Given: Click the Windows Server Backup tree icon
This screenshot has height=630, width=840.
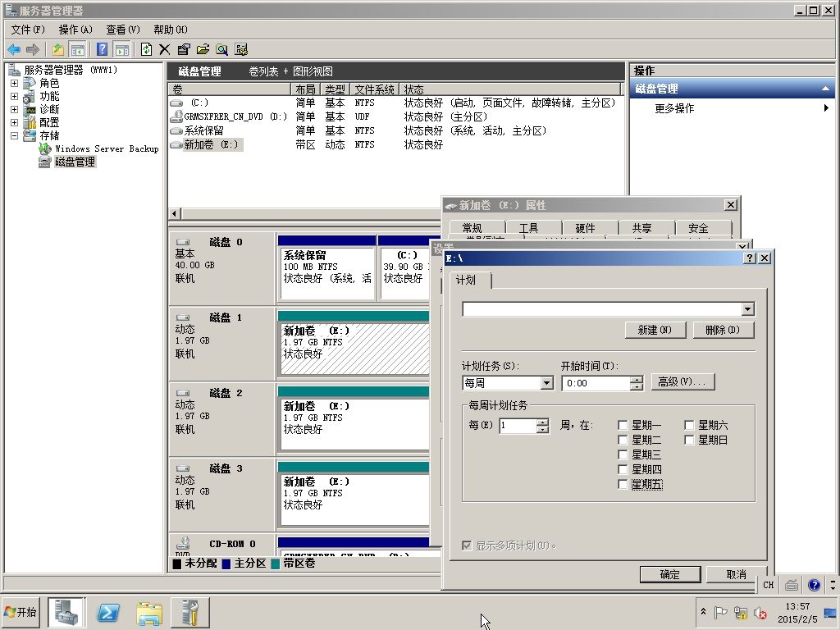Looking at the screenshot, I should click(45, 148).
